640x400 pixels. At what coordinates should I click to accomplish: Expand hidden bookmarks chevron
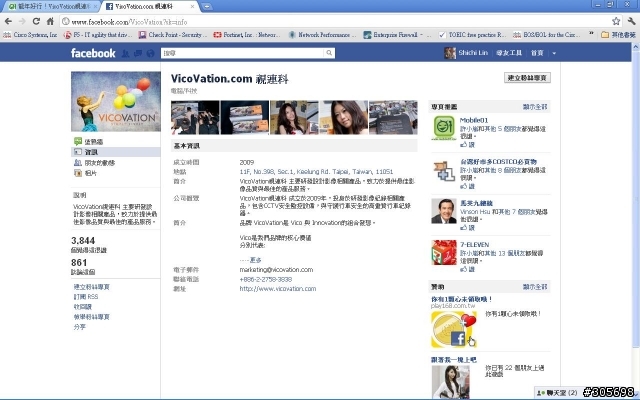pyautogui.click(x=591, y=34)
